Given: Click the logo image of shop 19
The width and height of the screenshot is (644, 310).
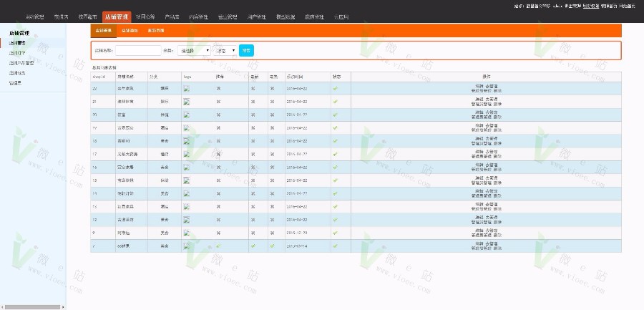Looking at the screenshot, I should (187, 128).
